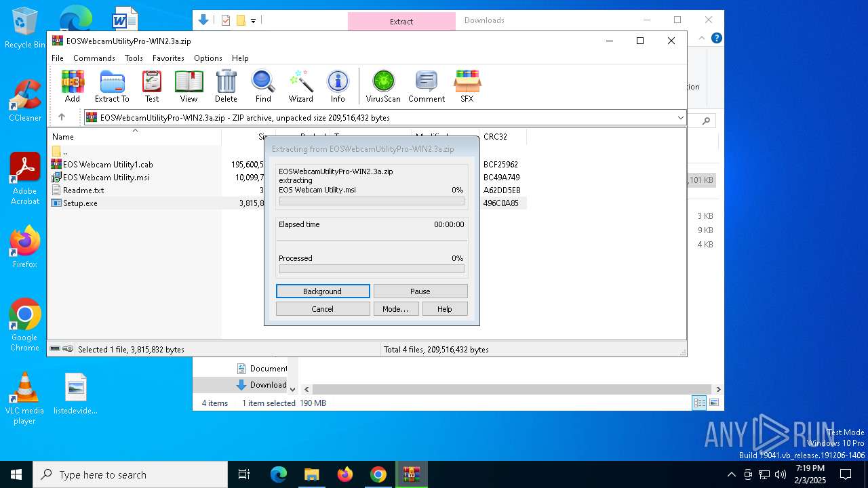Launch the Wizard wand icon

coord(300,86)
